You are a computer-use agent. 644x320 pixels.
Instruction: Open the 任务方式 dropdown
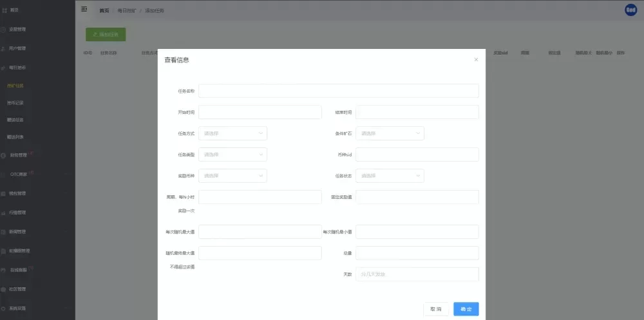232,133
